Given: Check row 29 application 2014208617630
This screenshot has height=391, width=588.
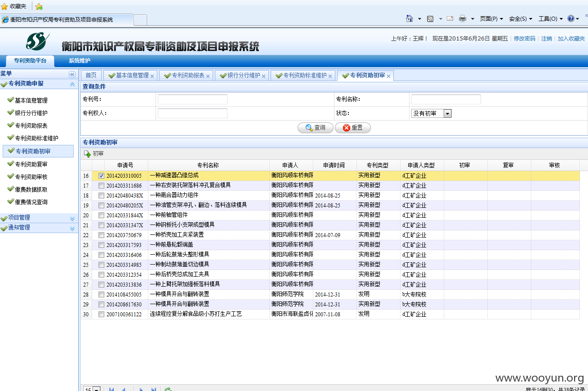Looking at the screenshot, I should pyautogui.click(x=101, y=304).
